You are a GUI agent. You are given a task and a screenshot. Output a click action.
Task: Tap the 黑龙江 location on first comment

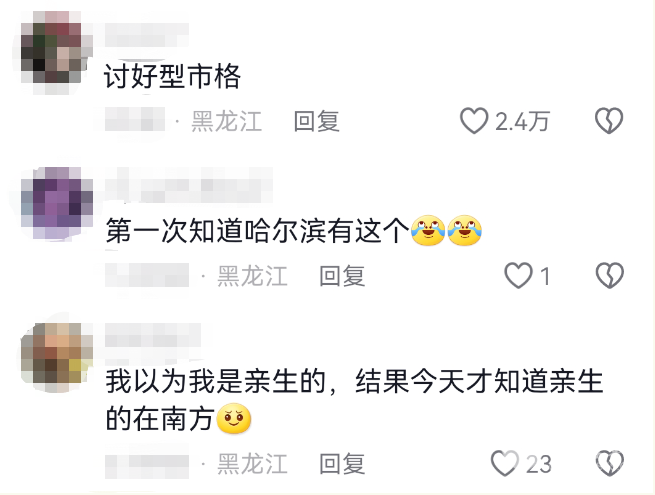pyautogui.click(x=226, y=121)
